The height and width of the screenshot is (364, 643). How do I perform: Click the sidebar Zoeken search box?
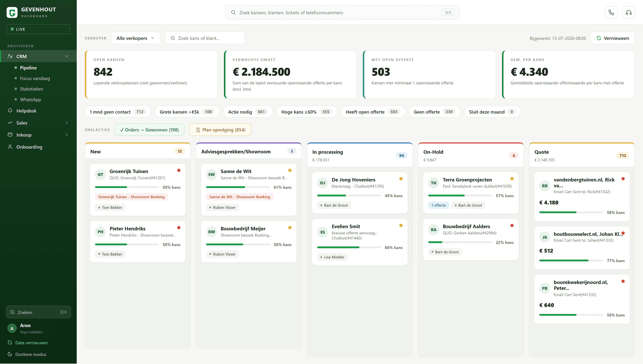(38, 312)
